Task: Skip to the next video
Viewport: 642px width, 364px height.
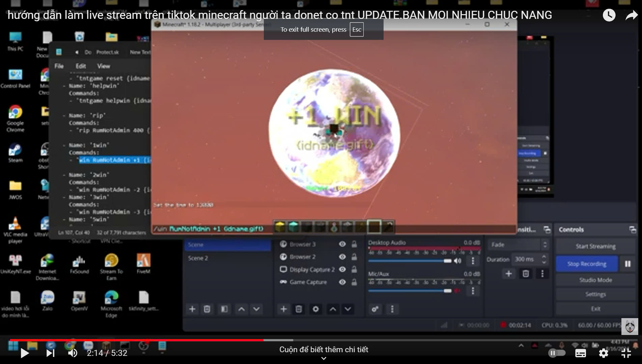Action: click(x=50, y=353)
